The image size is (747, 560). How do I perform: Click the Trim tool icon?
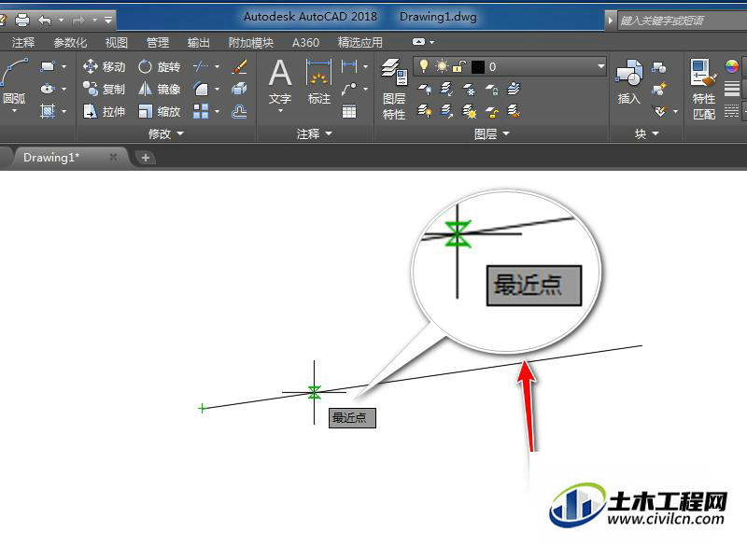(x=201, y=66)
